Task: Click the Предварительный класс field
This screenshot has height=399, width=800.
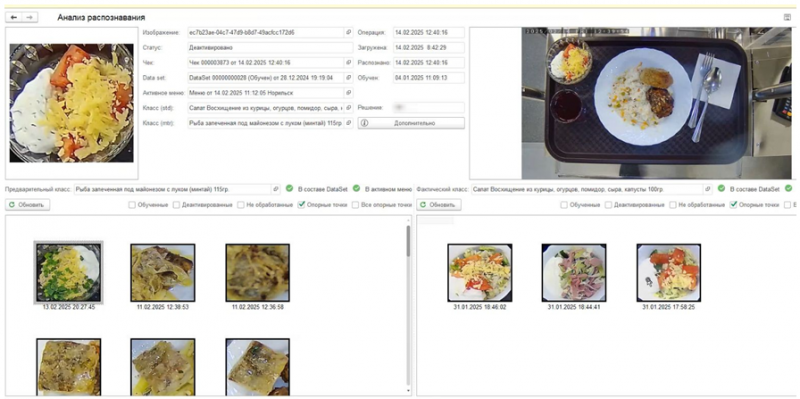Action: tap(172, 189)
